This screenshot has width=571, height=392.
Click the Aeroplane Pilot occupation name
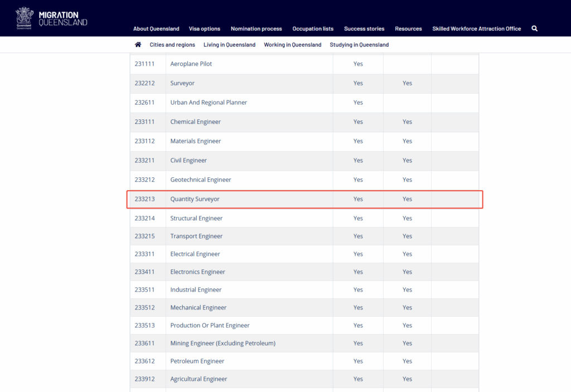tap(191, 64)
